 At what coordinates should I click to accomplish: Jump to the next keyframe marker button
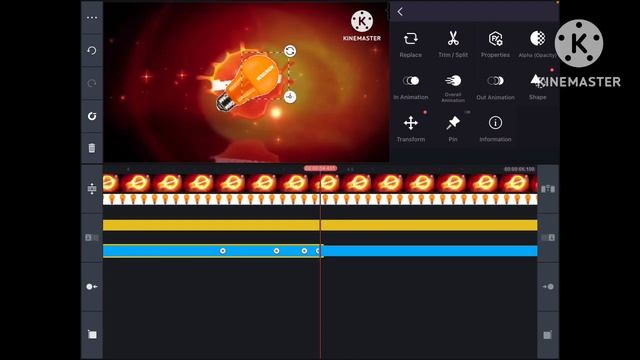[x=548, y=287]
